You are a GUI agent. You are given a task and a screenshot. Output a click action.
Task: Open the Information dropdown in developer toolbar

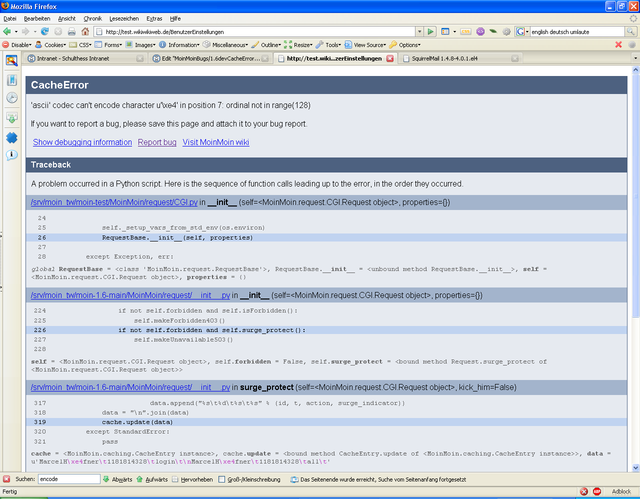181,45
